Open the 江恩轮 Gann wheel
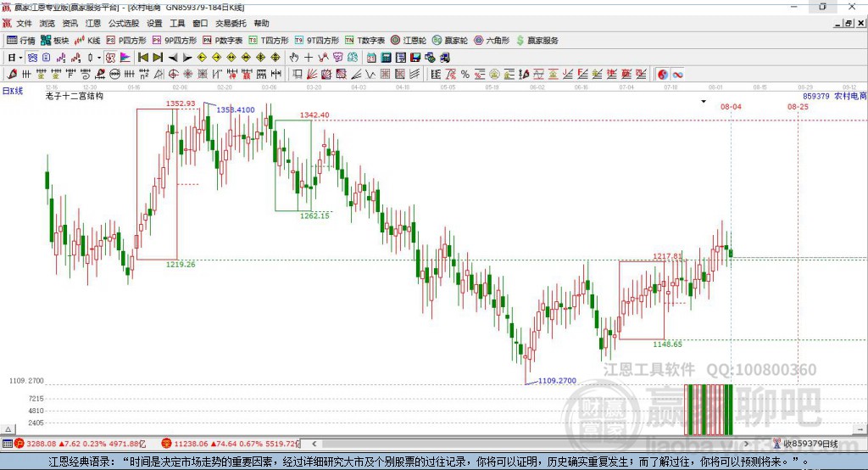868x470 pixels. point(409,41)
